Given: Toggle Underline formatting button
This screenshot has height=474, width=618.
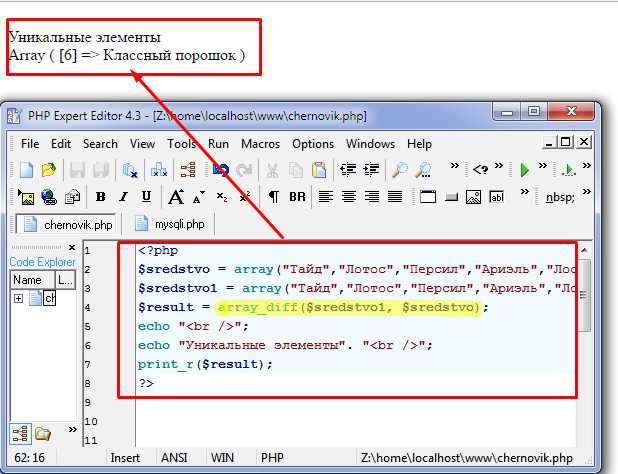Looking at the screenshot, I should click(147, 197).
